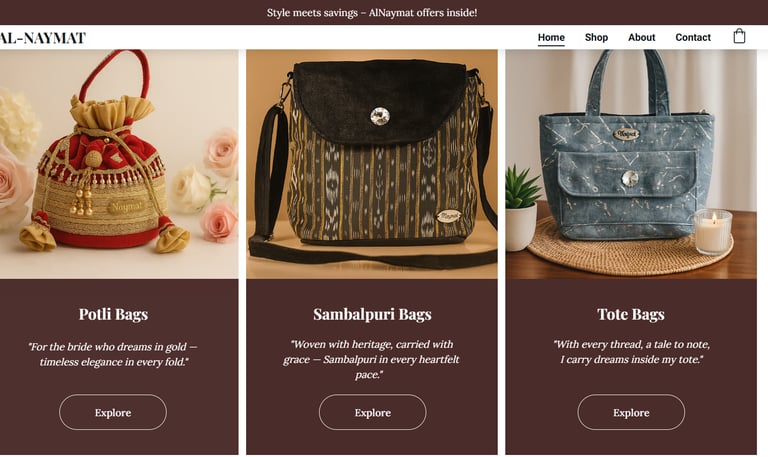Viewport: 768px width, 457px height.
Task: Open the Contact page link
Action: (x=693, y=37)
